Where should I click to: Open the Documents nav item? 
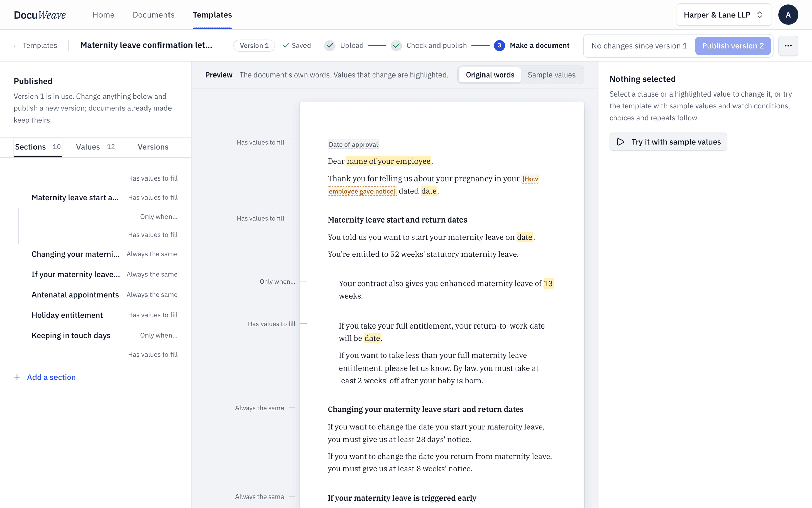point(153,15)
